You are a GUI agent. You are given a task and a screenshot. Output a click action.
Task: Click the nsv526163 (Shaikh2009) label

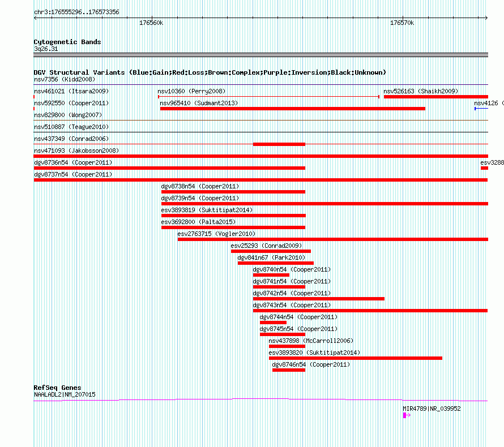421,91
